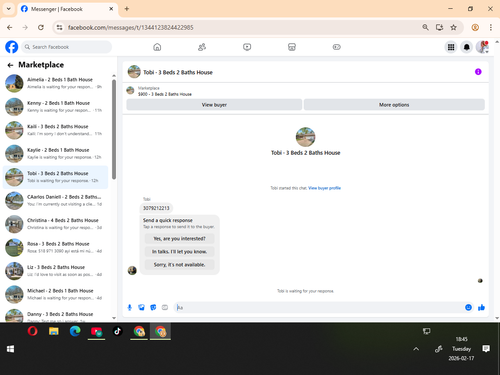Viewport: 500px width, 375px height.
Task: Bookmark this page with star icon
Action: pyautogui.click(x=453, y=27)
